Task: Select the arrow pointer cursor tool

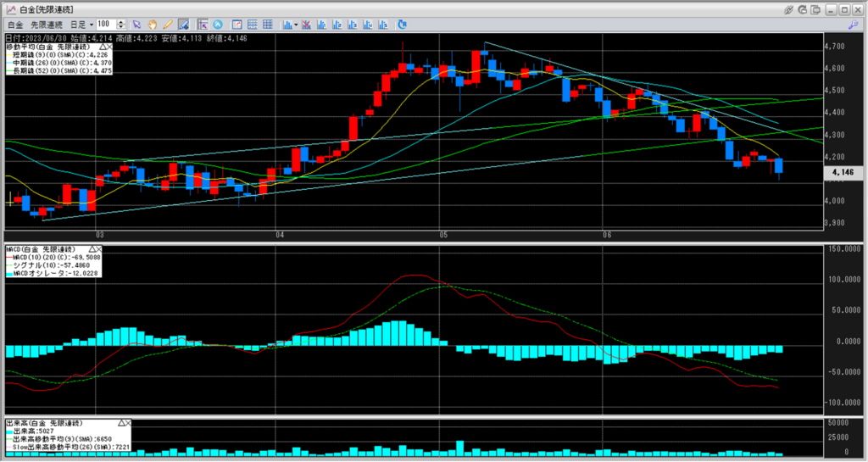Action: click(136, 25)
